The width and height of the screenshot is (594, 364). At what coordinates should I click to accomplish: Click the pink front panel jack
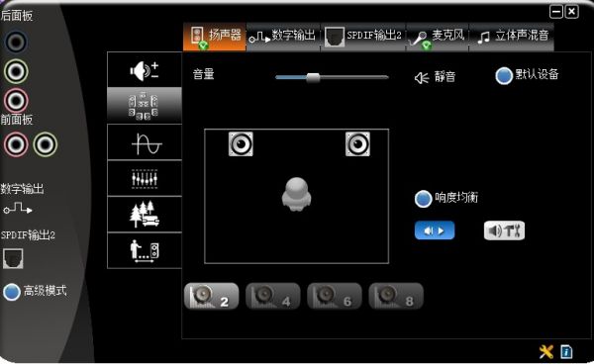pyautogui.click(x=16, y=144)
